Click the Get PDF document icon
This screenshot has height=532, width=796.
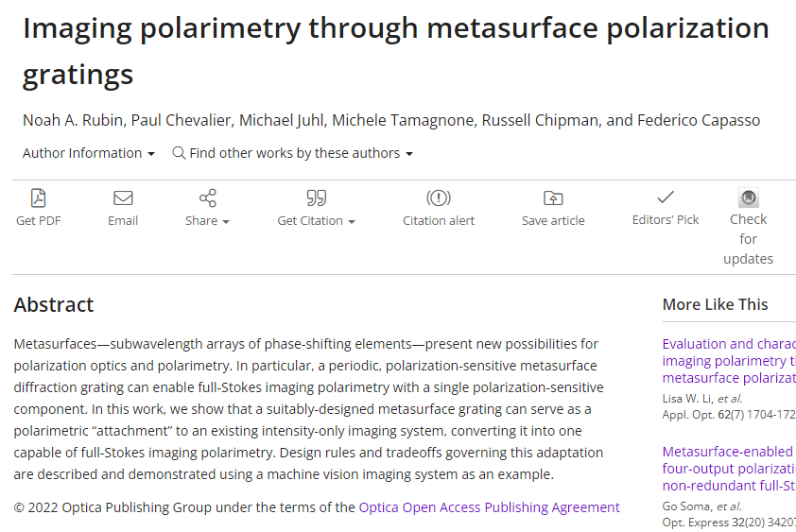(38, 198)
